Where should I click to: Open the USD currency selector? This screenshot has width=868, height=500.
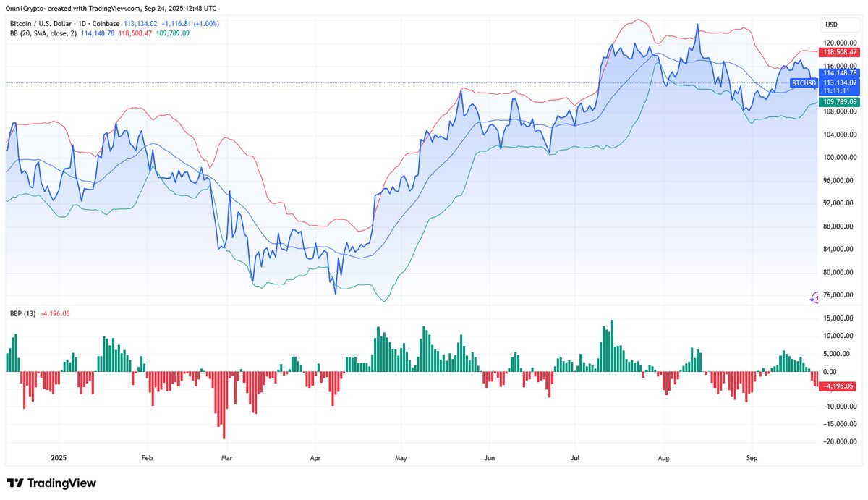click(x=831, y=25)
